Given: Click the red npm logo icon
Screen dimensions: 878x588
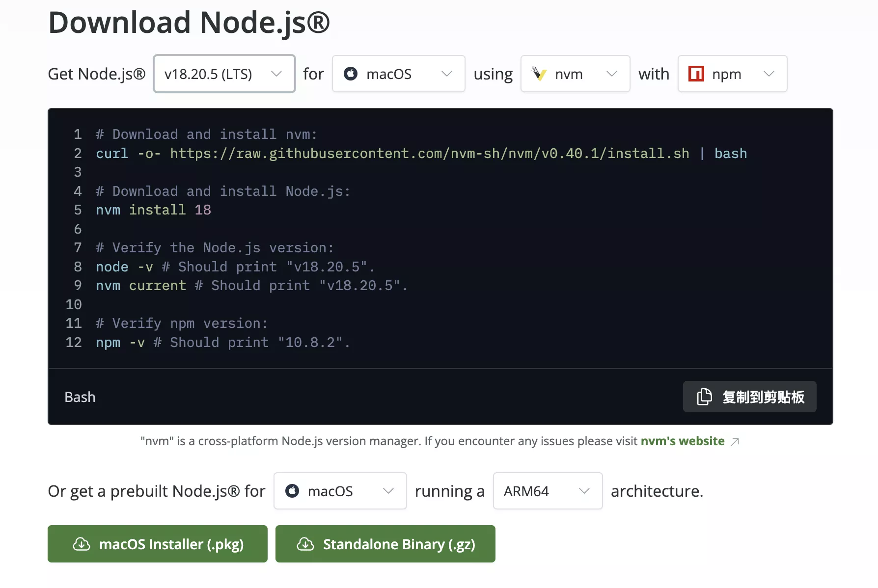Looking at the screenshot, I should click(x=696, y=74).
